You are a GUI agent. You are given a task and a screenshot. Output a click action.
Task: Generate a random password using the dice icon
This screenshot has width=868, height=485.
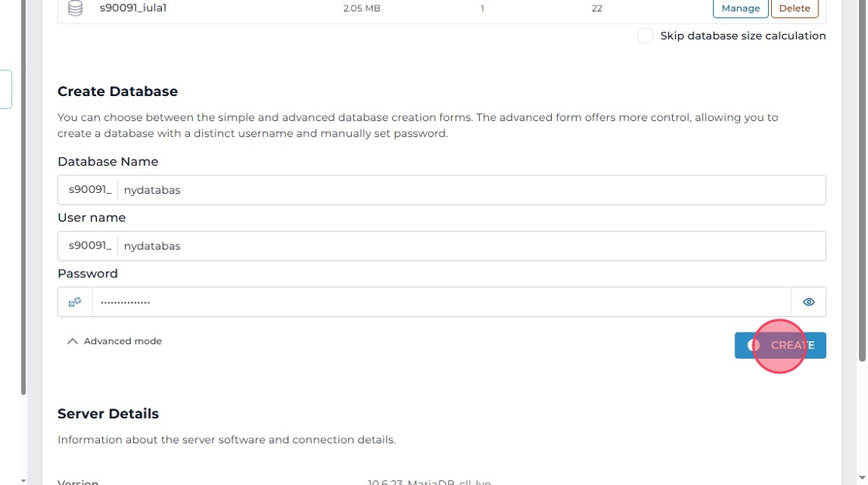(75, 302)
